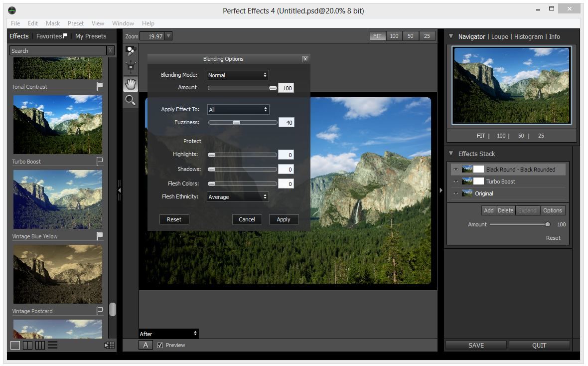Viewport: 588px width, 366px height.
Task: Toggle the Preview checkbox
Action: tap(160, 346)
